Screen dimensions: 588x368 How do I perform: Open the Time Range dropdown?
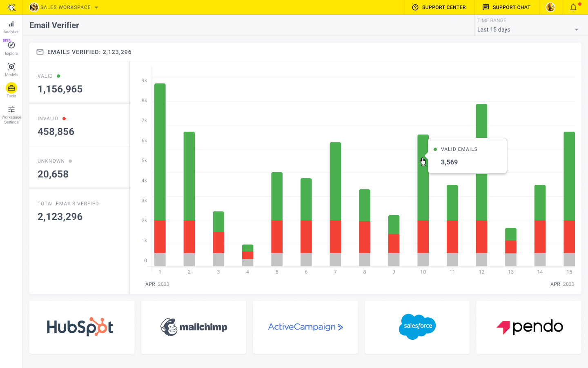tap(528, 29)
